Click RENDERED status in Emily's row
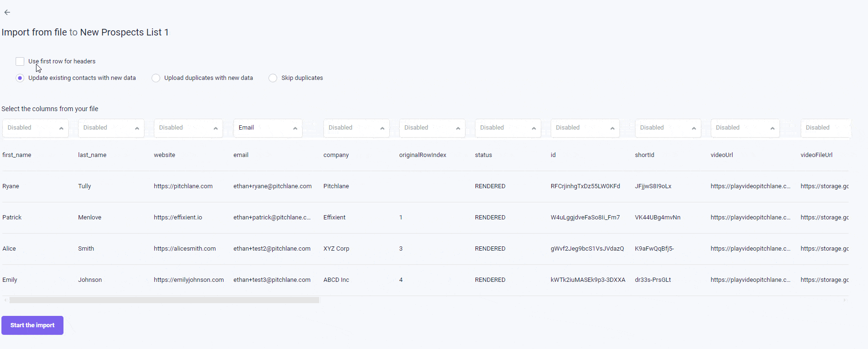 click(490, 280)
